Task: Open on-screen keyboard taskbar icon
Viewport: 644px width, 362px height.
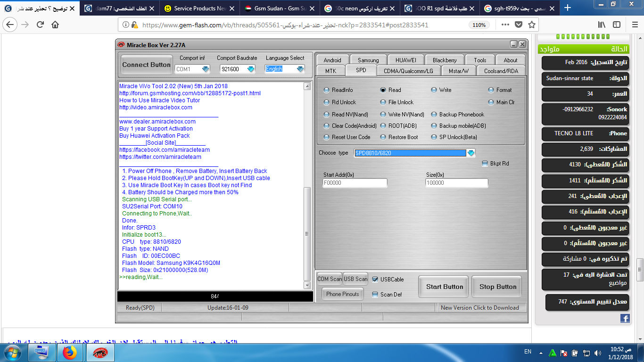Action: (x=41, y=353)
